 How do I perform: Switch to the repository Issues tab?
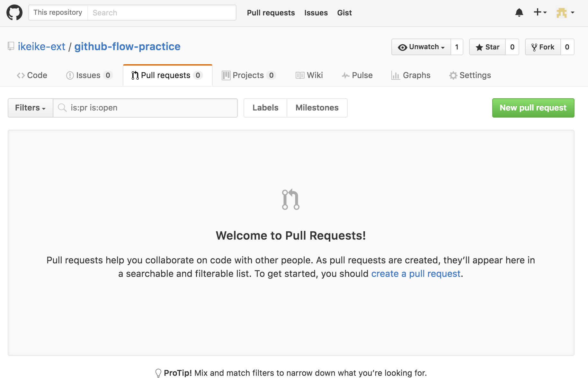[89, 75]
